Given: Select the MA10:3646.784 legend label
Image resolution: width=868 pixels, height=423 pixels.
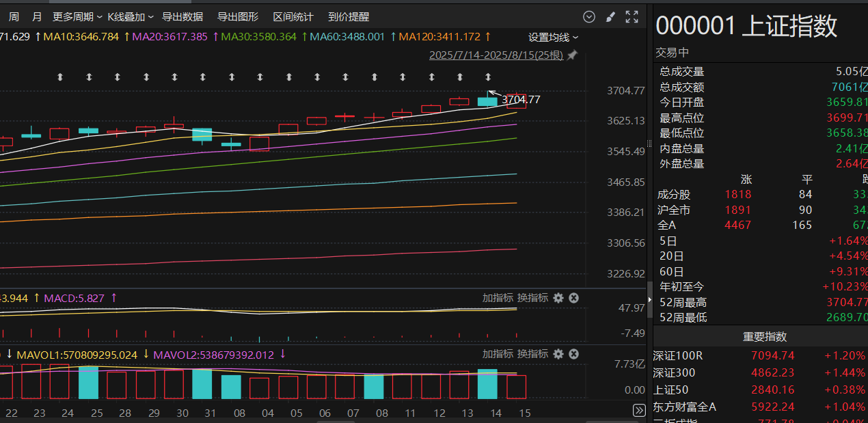Looking at the screenshot, I should click(x=81, y=37).
